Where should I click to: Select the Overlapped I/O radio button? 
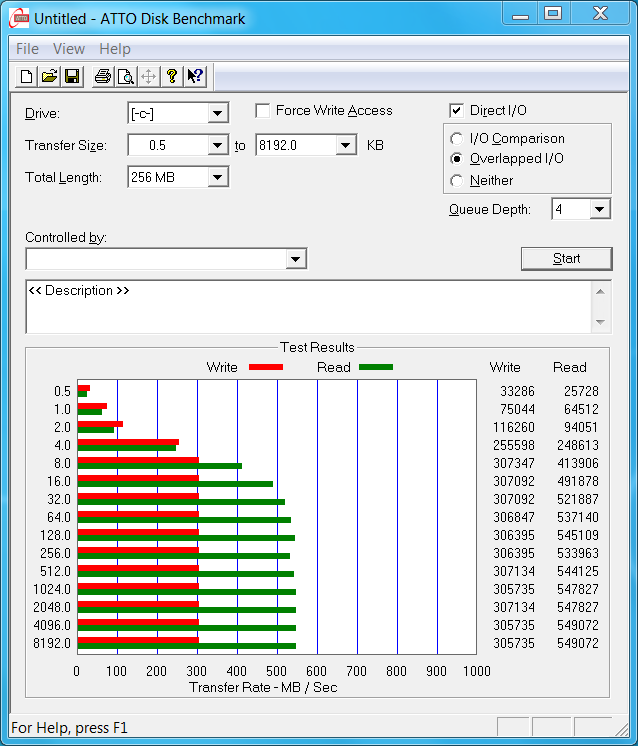[456, 158]
